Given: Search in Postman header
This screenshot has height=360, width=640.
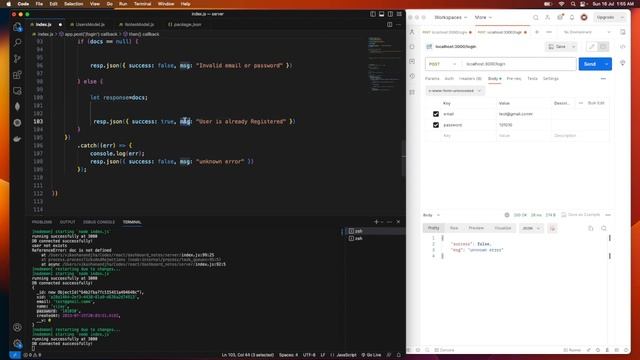Looking at the screenshot, I should pos(536,18).
